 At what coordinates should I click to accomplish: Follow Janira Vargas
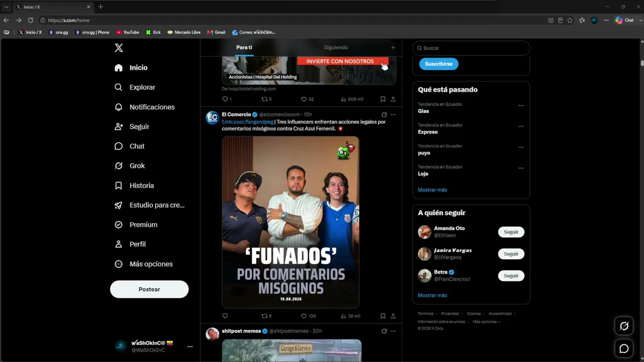click(511, 254)
